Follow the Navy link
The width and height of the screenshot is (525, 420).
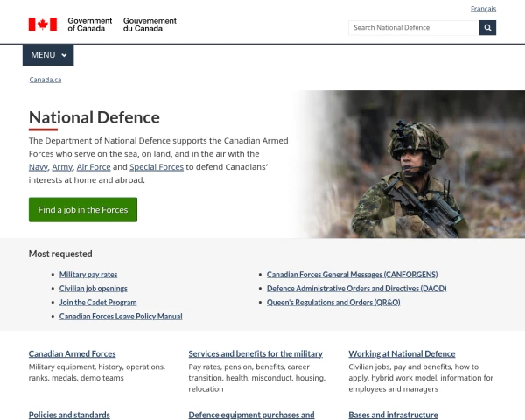pos(38,166)
